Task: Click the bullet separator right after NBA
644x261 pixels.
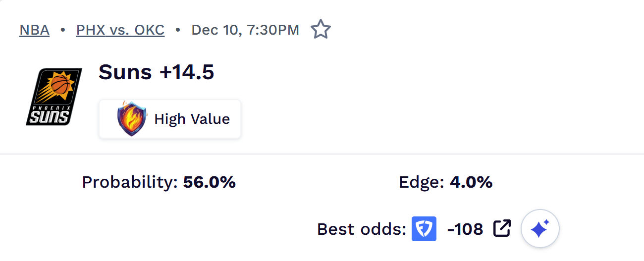Action: 63,30
